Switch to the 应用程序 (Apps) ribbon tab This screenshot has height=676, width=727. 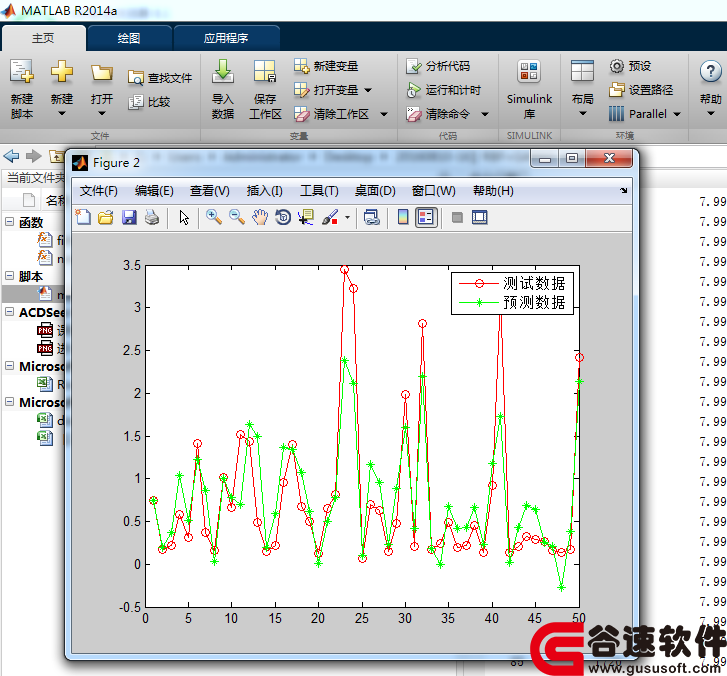click(226, 38)
